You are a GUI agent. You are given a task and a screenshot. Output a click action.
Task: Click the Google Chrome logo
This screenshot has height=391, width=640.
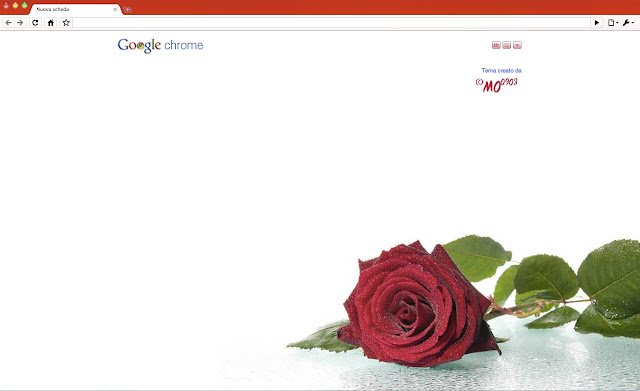[160, 46]
